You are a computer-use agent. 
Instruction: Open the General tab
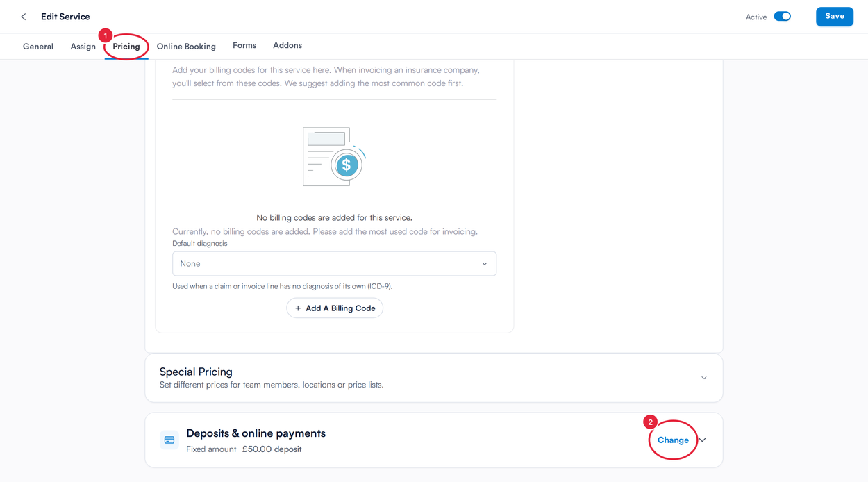[38, 47]
